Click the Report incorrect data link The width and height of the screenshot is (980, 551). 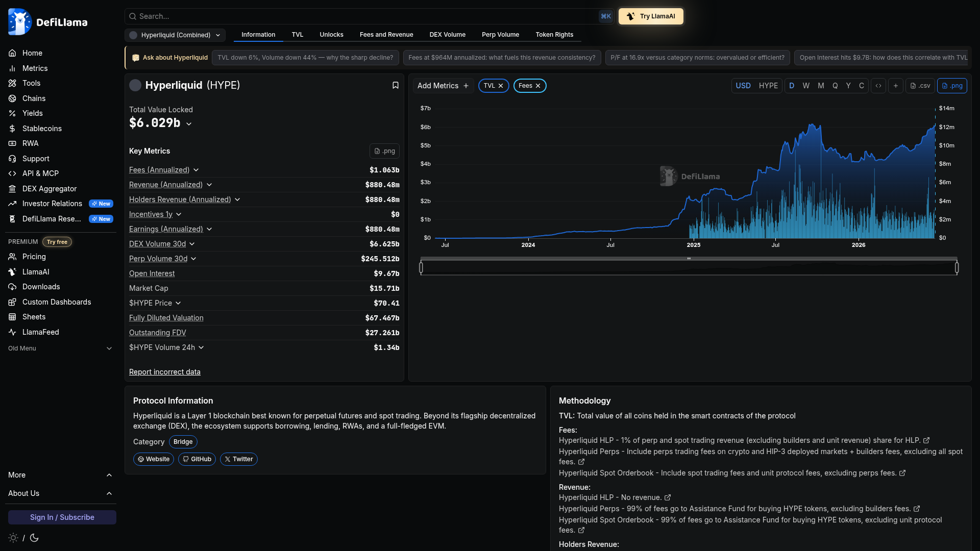coord(165,372)
